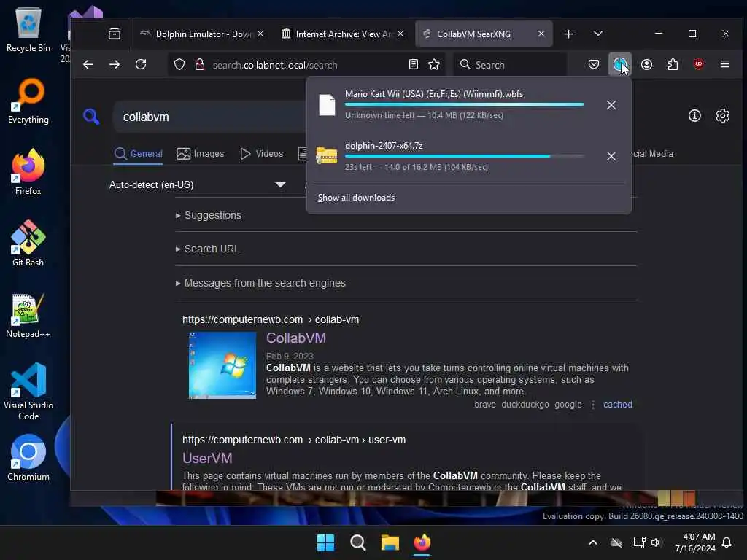Go forward one page
Image resolution: width=747 pixels, height=560 pixels.
coord(115,64)
